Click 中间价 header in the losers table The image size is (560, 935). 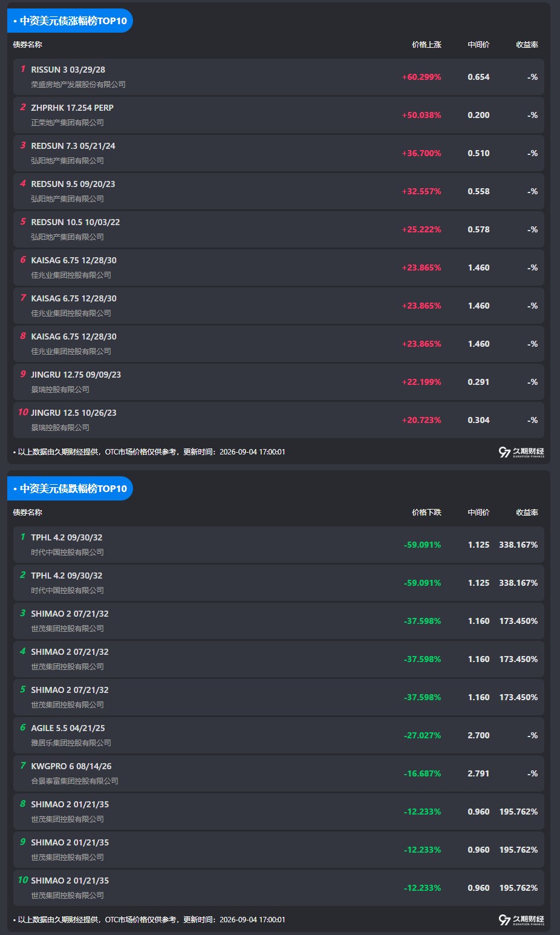click(478, 513)
